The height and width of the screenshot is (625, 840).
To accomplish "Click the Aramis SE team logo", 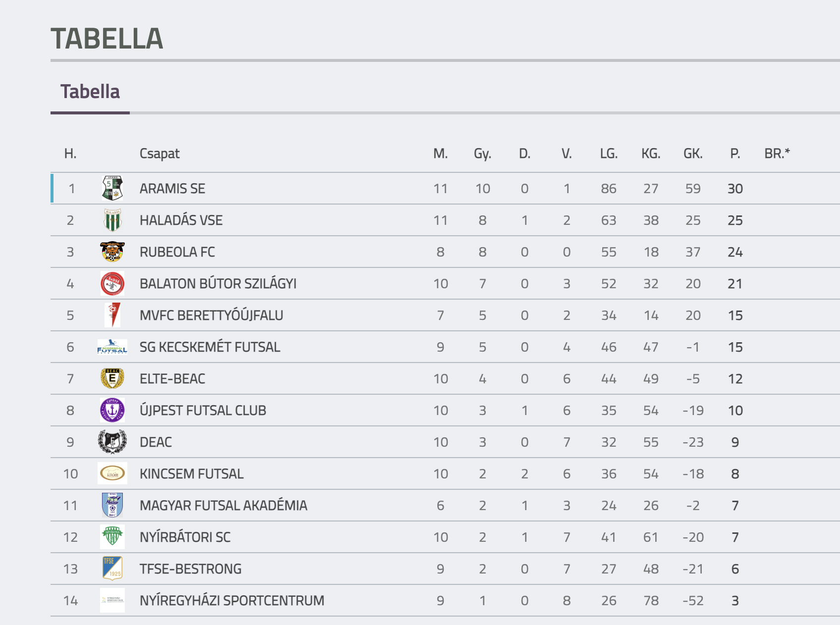I will point(112,188).
